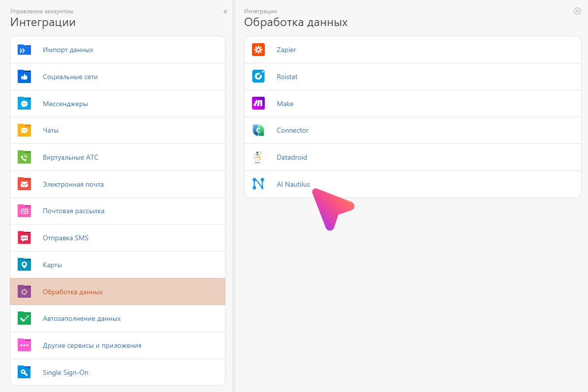The image size is (588, 392).
Task: Open the AI Nautilus integration link
Action: (293, 184)
